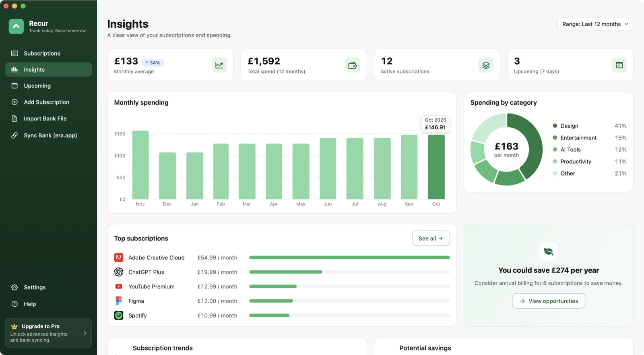644x355 pixels.
Task: Click the Spotify logo icon
Action: point(119,316)
